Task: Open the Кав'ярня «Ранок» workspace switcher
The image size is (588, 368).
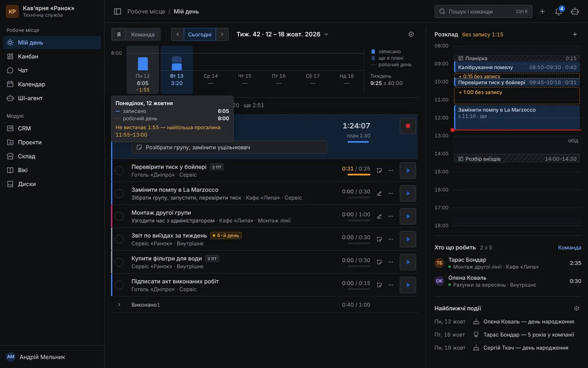Action: click(52, 11)
